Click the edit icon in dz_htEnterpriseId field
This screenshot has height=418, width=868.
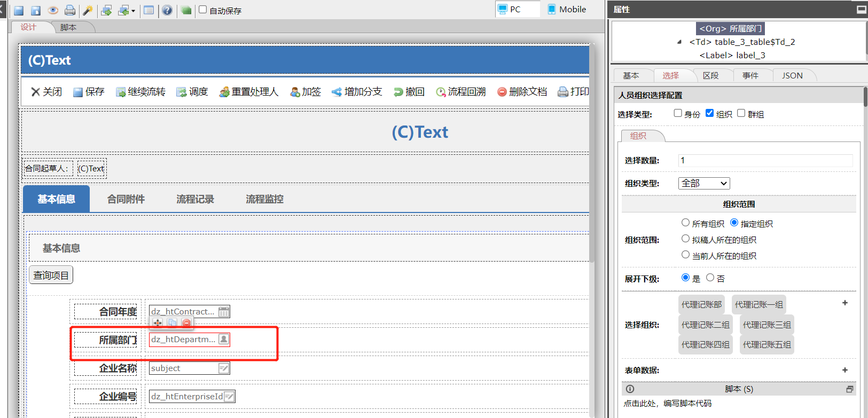tap(229, 396)
